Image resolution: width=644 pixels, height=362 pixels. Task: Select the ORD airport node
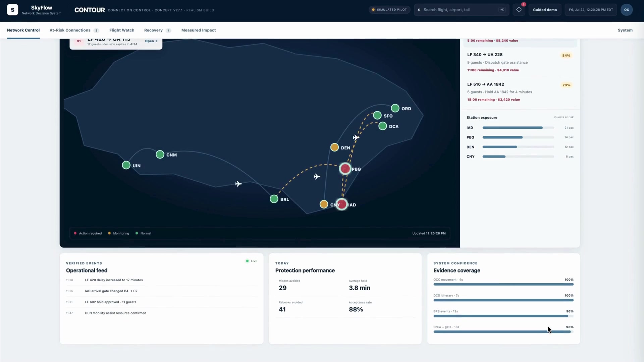click(x=395, y=108)
